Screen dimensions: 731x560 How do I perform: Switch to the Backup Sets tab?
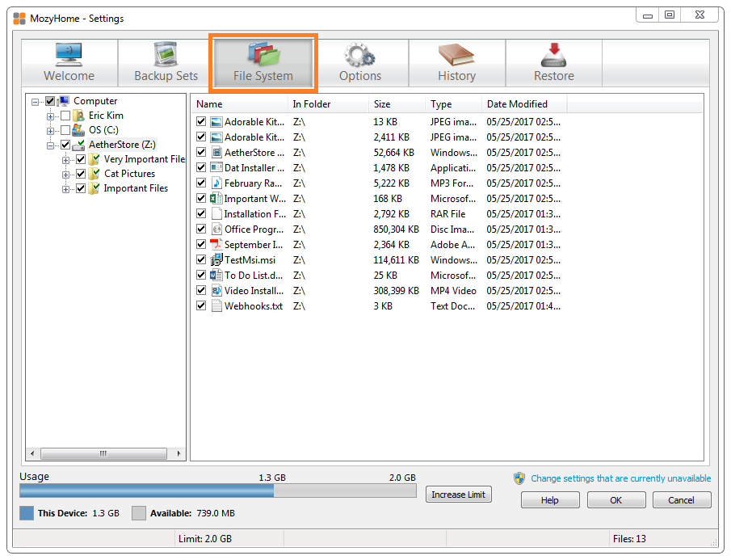coord(166,63)
